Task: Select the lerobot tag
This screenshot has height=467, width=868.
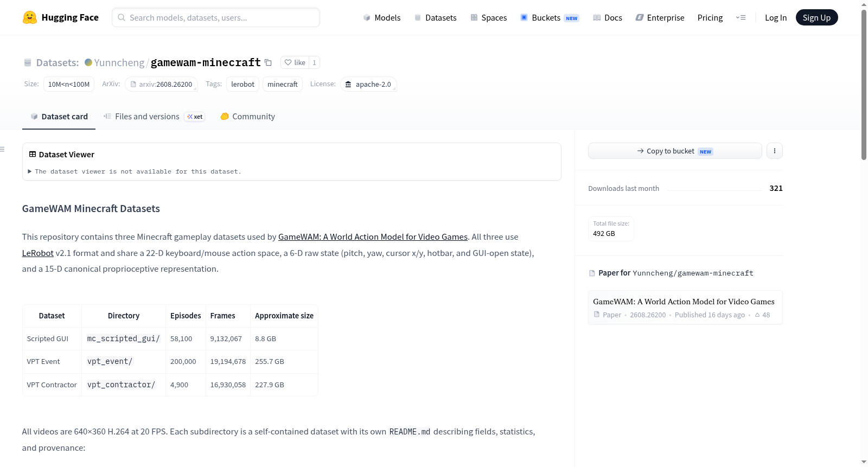Action: tap(242, 84)
